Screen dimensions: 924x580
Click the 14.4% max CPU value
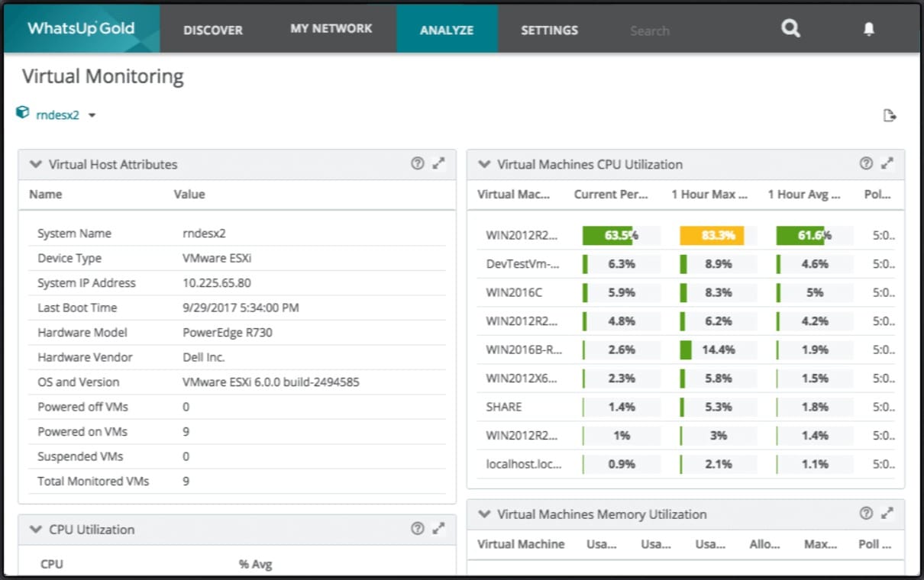click(x=718, y=350)
